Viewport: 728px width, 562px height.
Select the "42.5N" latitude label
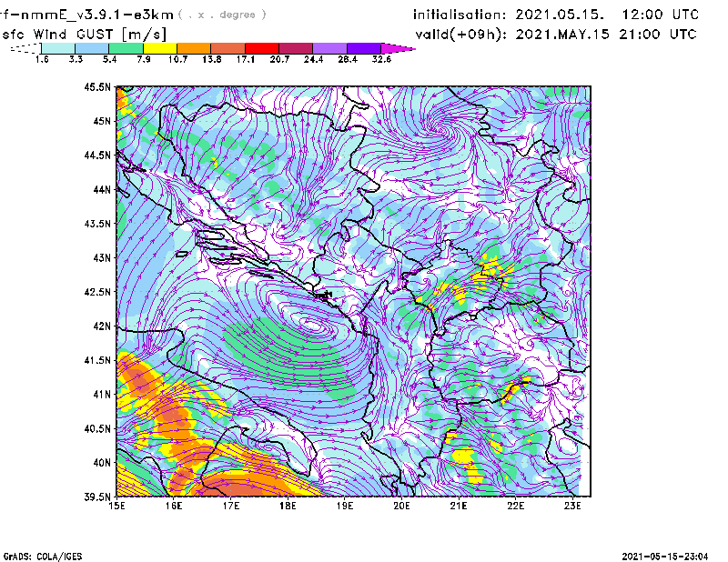click(97, 292)
